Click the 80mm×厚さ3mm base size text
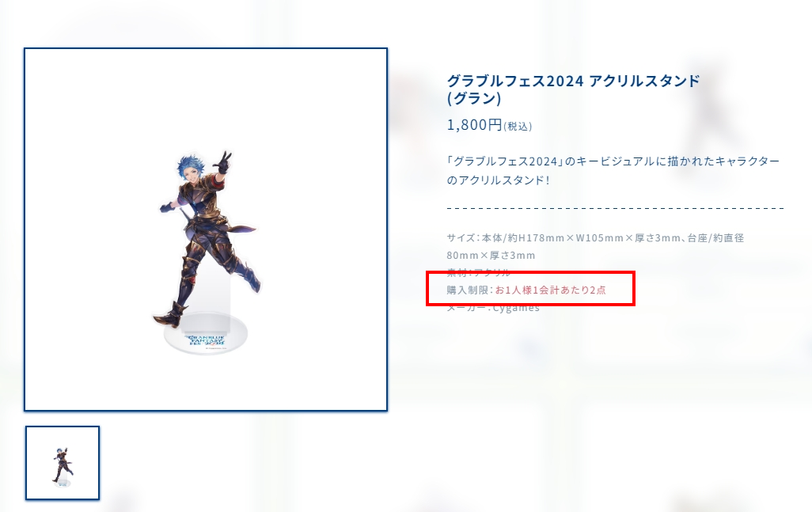 (491, 256)
